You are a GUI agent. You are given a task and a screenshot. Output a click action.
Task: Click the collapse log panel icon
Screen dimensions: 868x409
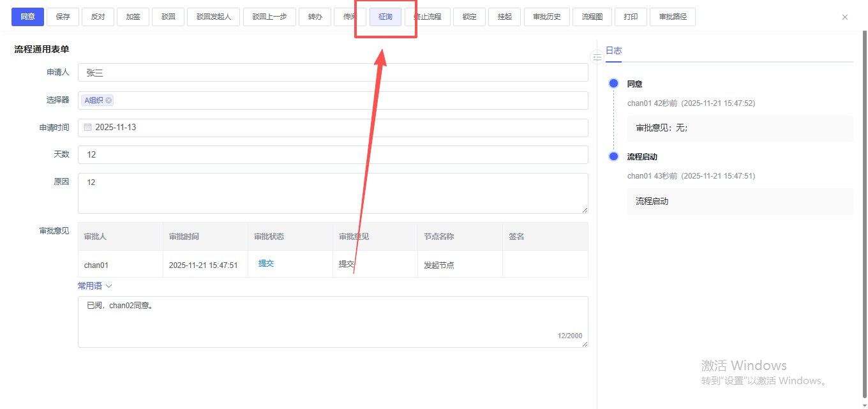597,57
